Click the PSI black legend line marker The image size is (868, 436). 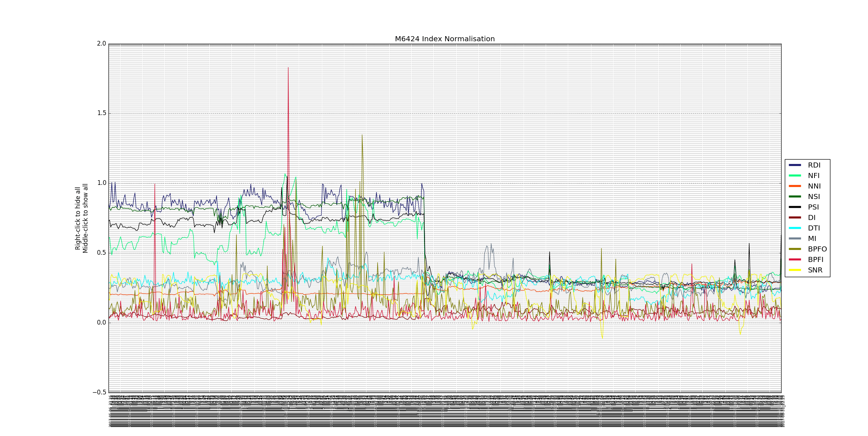pos(795,207)
